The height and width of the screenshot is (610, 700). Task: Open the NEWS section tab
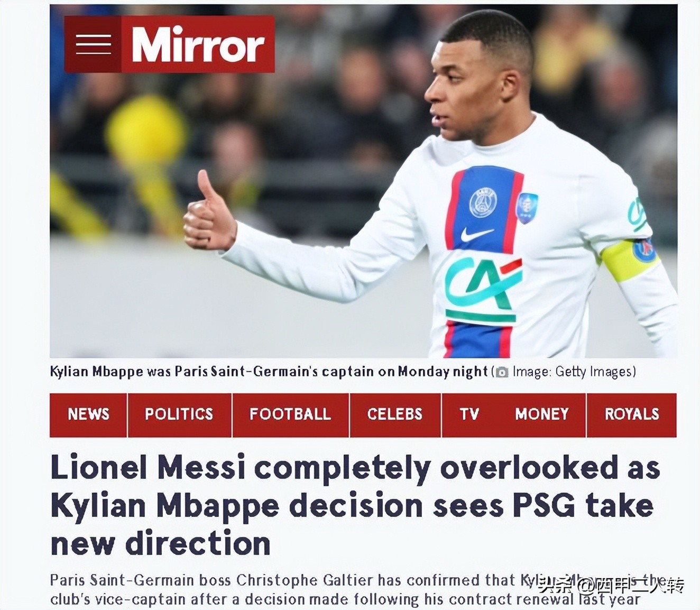(x=88, y=415)
